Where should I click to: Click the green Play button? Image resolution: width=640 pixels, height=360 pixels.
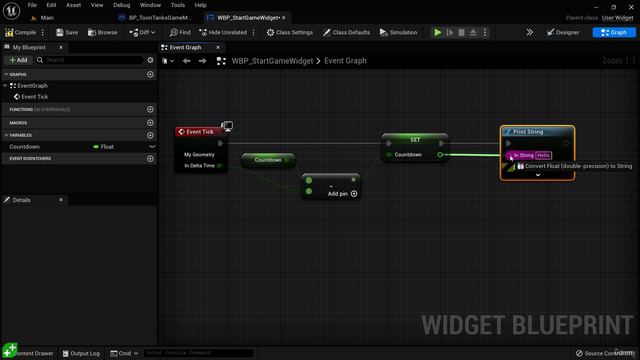point(438,32)
